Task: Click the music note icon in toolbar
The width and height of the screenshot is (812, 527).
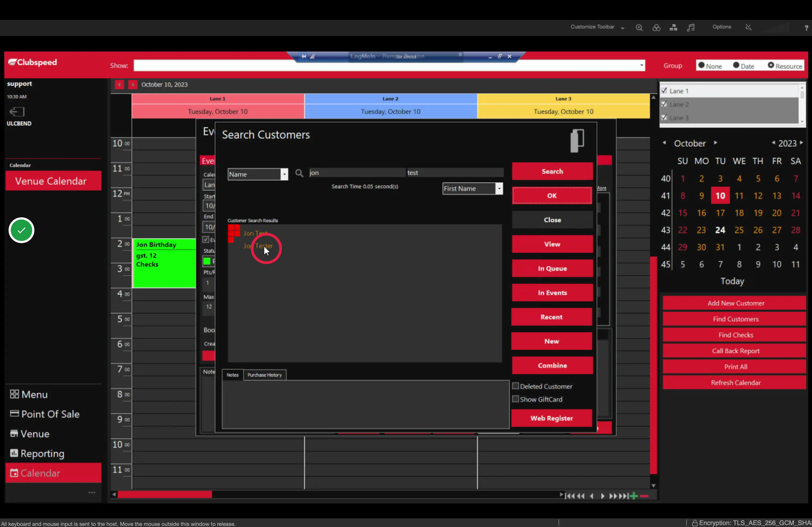Action: point(691,28)
